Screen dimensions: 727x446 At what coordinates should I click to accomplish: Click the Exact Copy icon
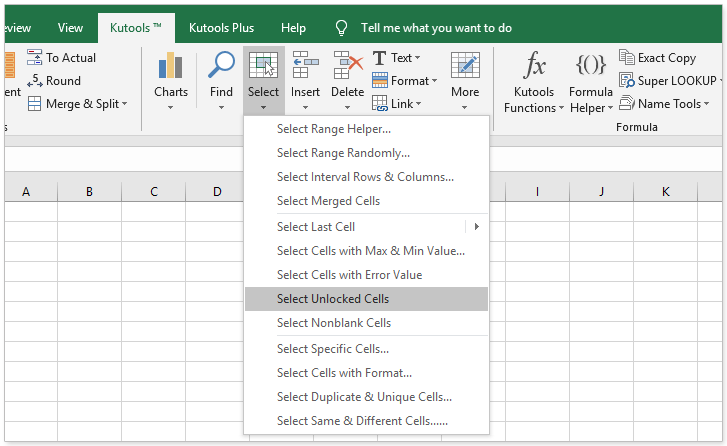pos(657,58)
